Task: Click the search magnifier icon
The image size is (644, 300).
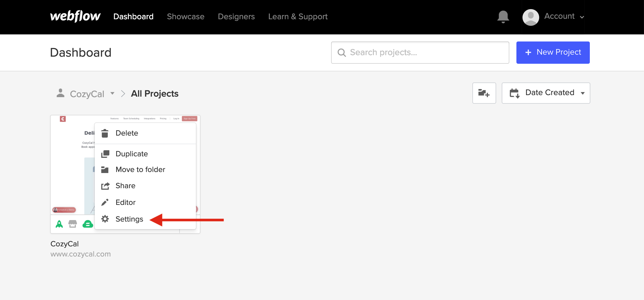Action: point(342,53)
